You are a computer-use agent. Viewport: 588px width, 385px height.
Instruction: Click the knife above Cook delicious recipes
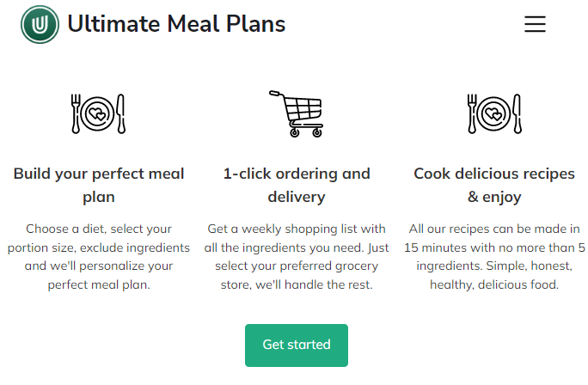(516, 113)
